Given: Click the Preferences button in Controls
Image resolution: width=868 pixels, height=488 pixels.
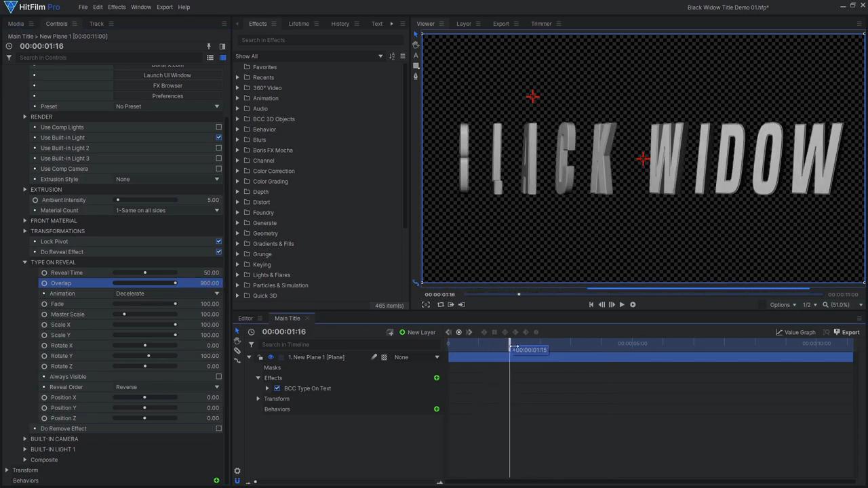Looking at the screenshot, I should pyautogui.click(x=167, y=96).
